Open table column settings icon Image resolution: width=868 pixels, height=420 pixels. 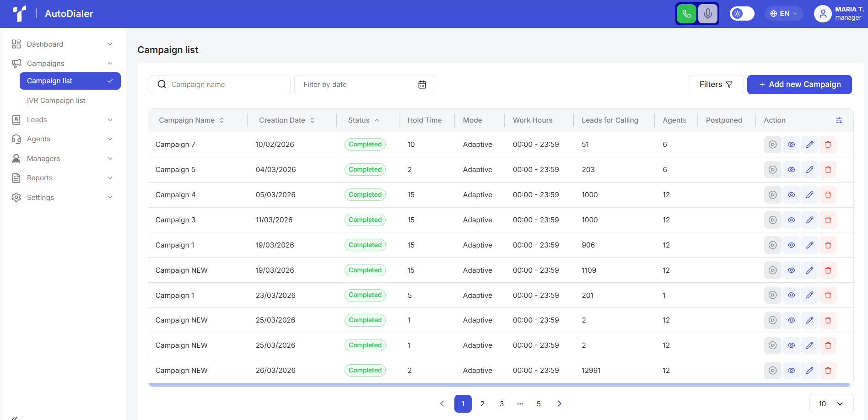pyautogui.click(x=839, y=120)
